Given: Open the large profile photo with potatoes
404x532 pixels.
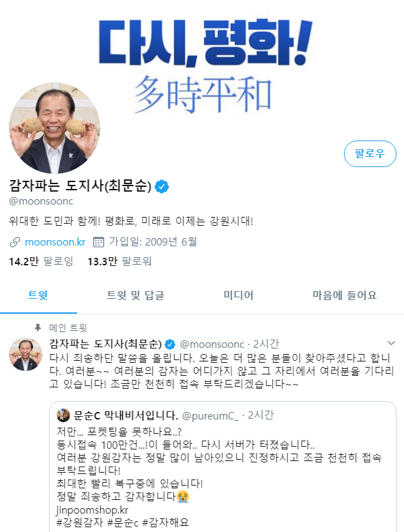Looking at the screenshot, I should [55, 128].
